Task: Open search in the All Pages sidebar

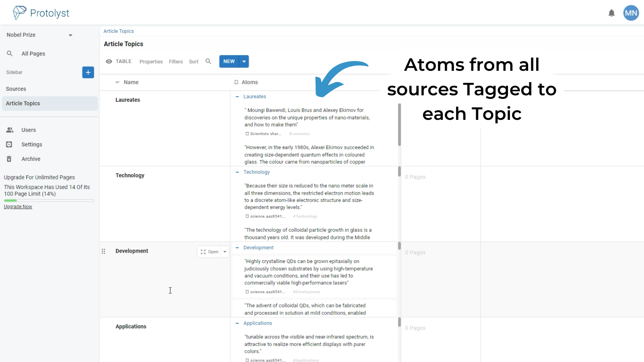Action: pos(10,53)
